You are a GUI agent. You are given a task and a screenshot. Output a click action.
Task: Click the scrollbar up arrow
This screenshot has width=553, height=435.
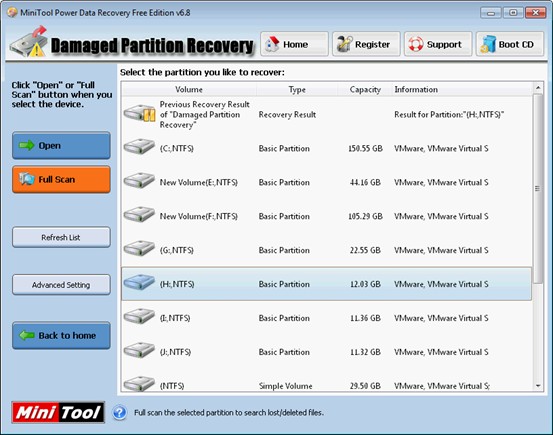(x=538, y=87)
